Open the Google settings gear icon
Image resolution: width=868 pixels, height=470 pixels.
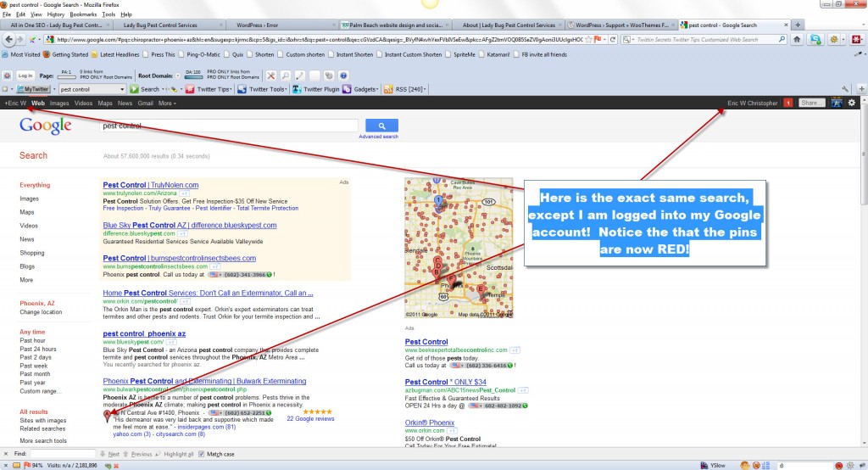point(851,103)
